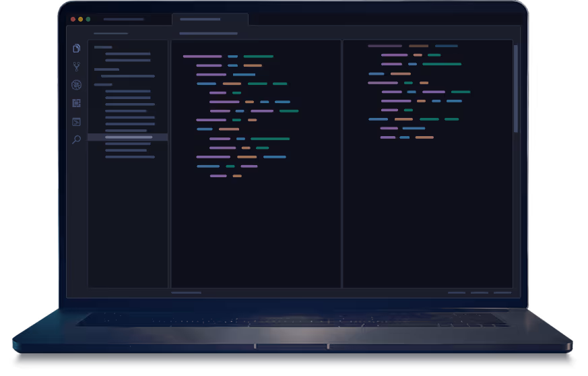Select the highlighted file in the explorer tree
The width and height of the screenshot is (588, 376).
coord(128,137)
